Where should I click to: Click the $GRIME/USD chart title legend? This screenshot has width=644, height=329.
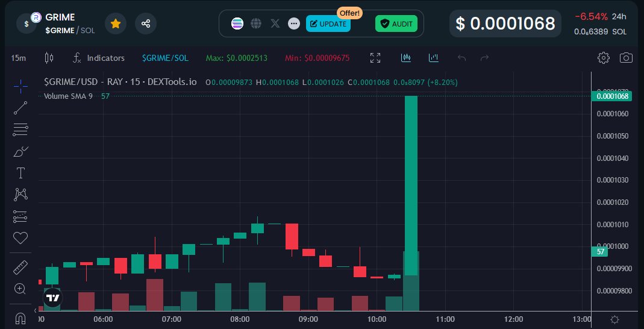click(120, 82)
